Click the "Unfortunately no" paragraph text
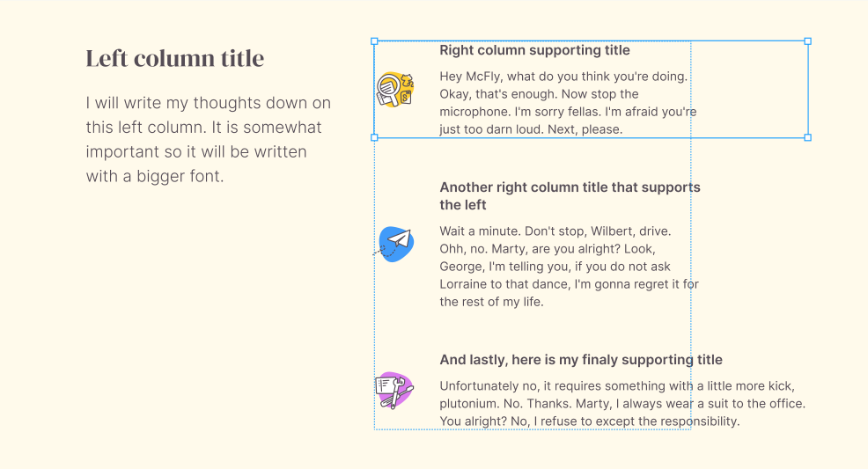The width and height of the screenshot is (868, 469). (622, 403)
